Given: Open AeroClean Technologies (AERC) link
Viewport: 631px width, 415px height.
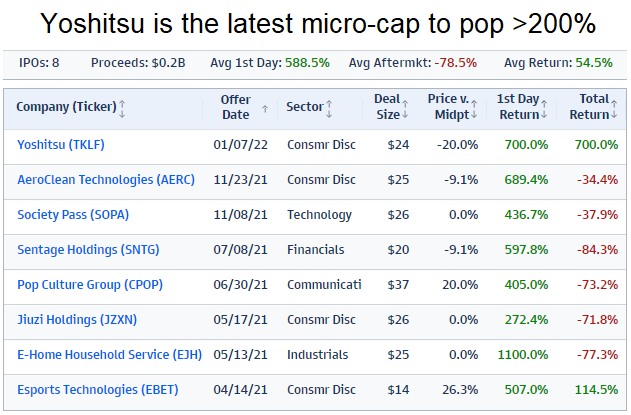Looking at the screenshot, I should click(99, 179).
